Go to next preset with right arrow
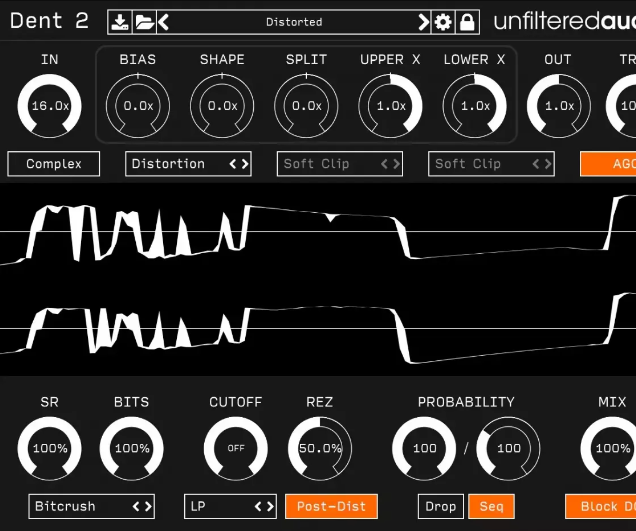This screenshot has height=531, width=636. [x=423, y=22]
